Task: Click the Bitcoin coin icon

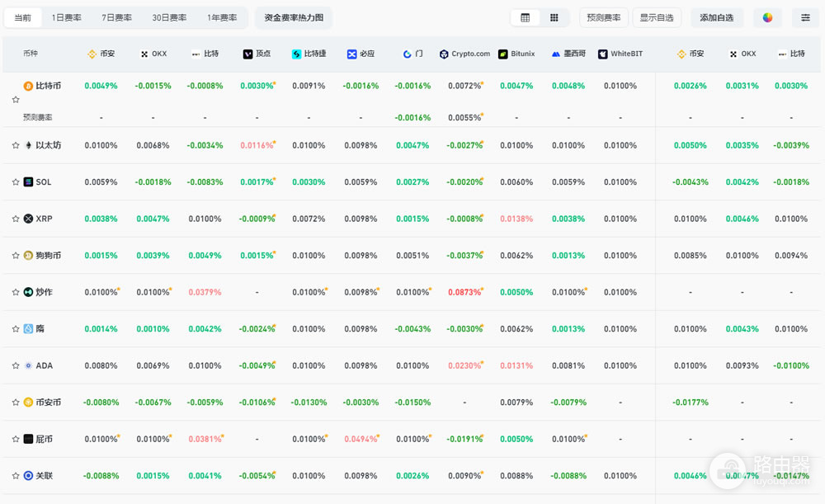Action: click(28, 86)
